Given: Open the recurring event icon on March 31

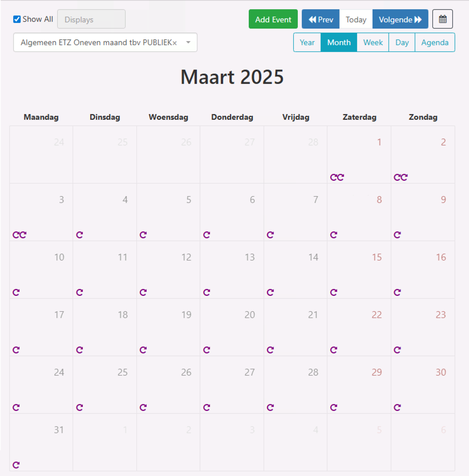Looking at the screenshot, I should tap(16, 465).
